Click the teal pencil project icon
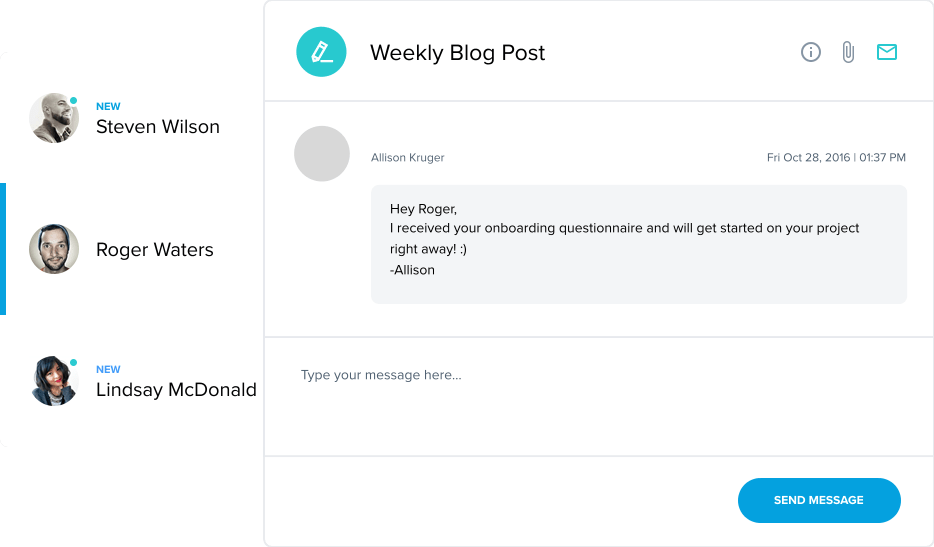Screen dimensions: 934x547 pyautogui.click(x=321, y=52)
